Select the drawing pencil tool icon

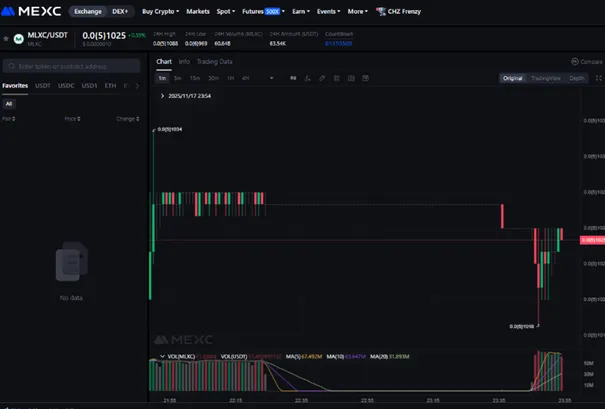[x=322, y=78]
